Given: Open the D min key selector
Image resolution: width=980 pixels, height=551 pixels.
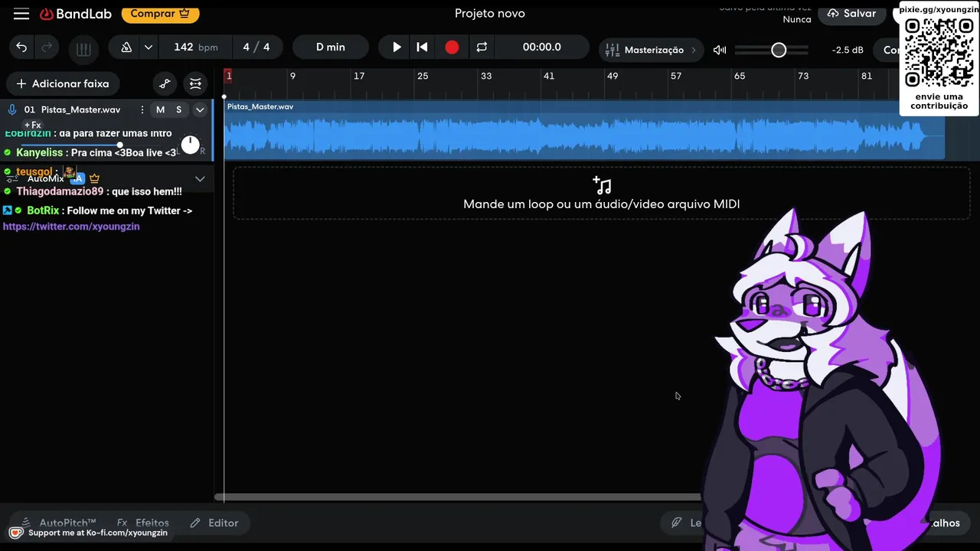Looking at the screenshot, I should (331, 47).
